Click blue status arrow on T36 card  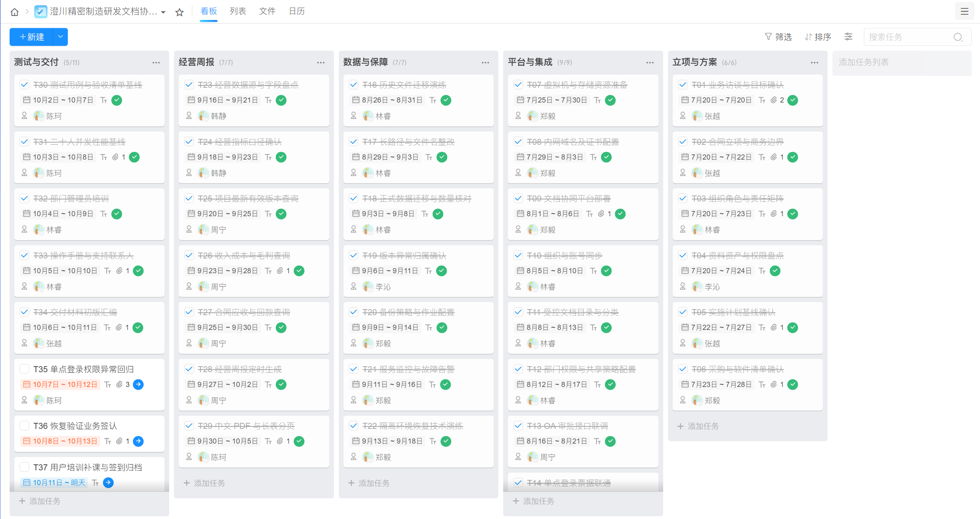(138, 441)
